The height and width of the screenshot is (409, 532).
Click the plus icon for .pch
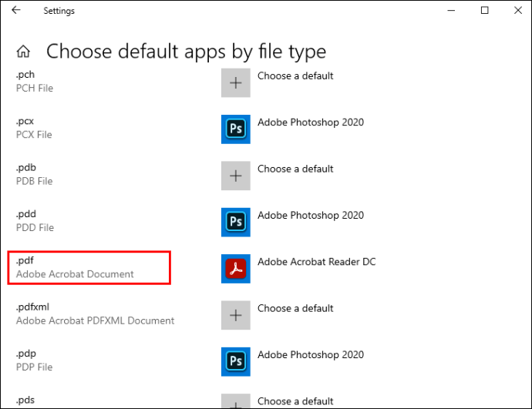tap(236, 82)
